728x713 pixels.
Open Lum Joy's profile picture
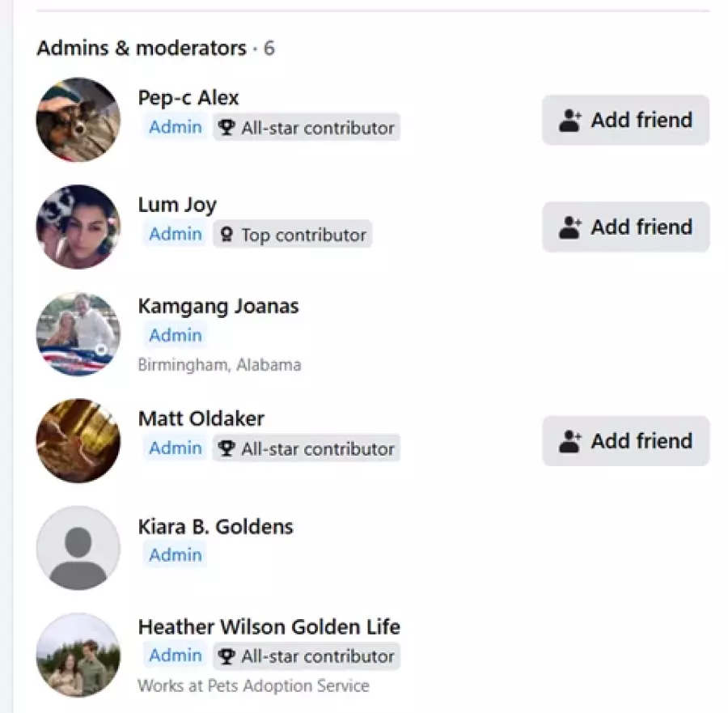point(78,227)
